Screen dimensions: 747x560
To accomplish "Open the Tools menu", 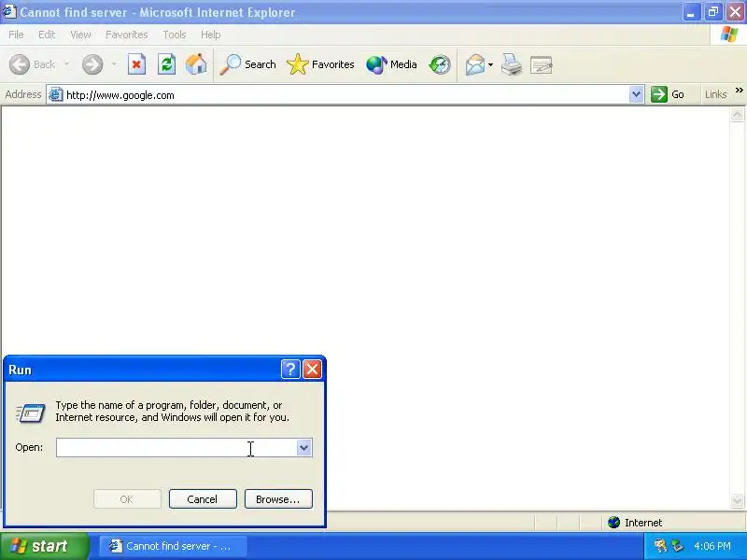I will (175, 35).
